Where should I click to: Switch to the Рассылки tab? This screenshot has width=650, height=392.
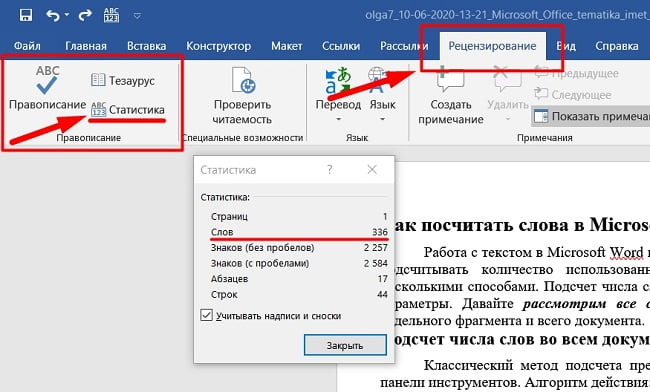pos(404,46)
